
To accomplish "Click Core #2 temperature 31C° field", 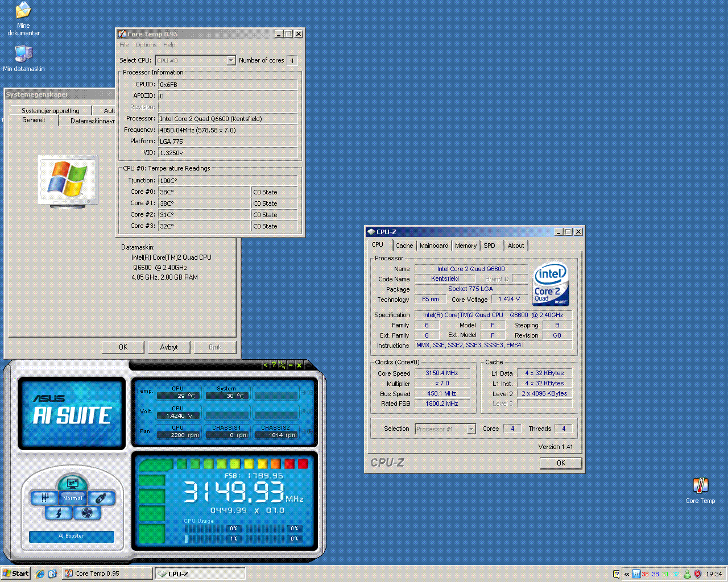I will 204,215.
